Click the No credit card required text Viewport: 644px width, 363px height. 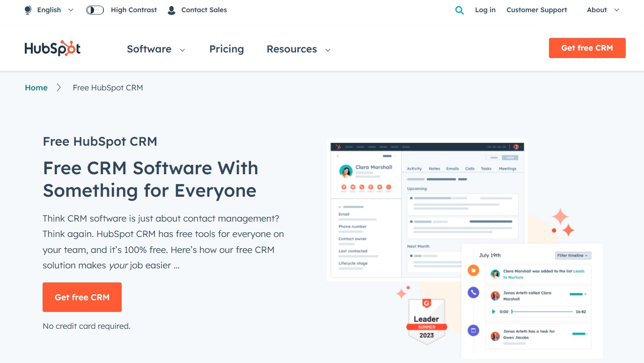pos(86,326)
